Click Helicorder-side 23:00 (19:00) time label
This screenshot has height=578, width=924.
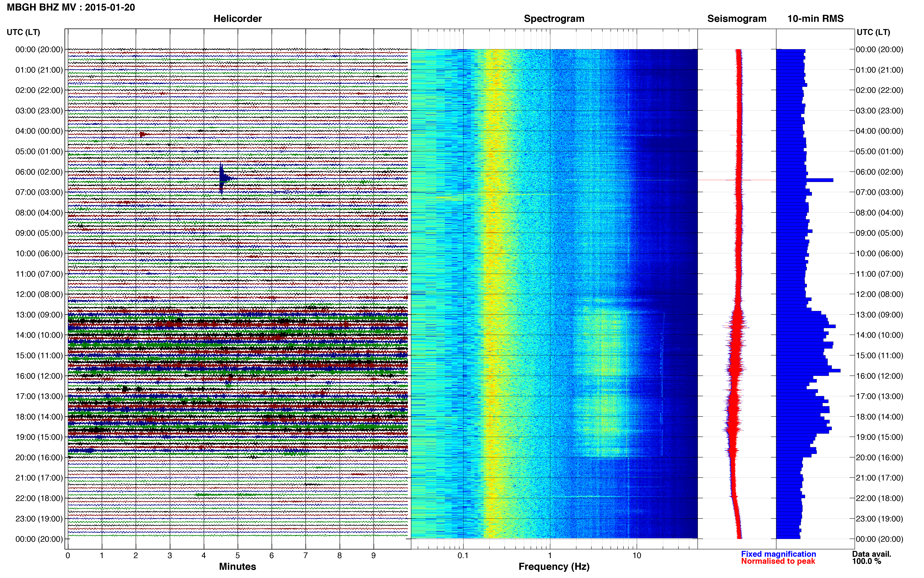pyautogui.click(x=39, y=519)
